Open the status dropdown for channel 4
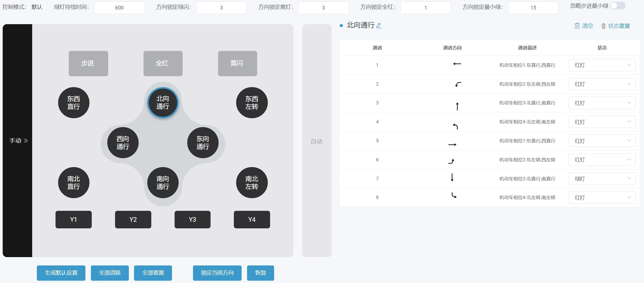Image resolution: width=644 pixels, height=283 pixels. click(x=602, y=122)
